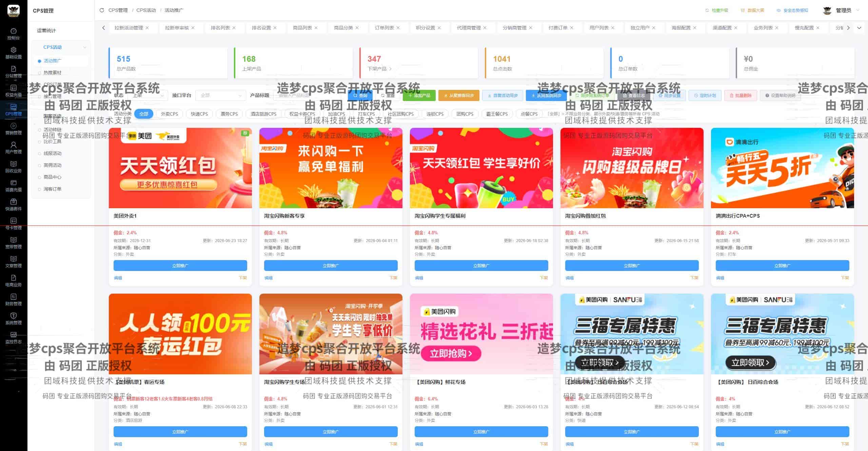Close the 订单列表 tab

(398, 28)
